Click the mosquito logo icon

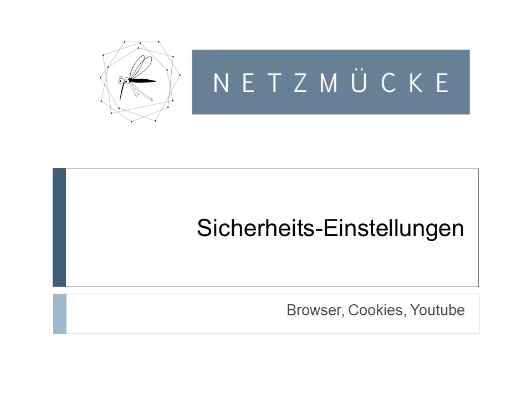tap(140, 81)
